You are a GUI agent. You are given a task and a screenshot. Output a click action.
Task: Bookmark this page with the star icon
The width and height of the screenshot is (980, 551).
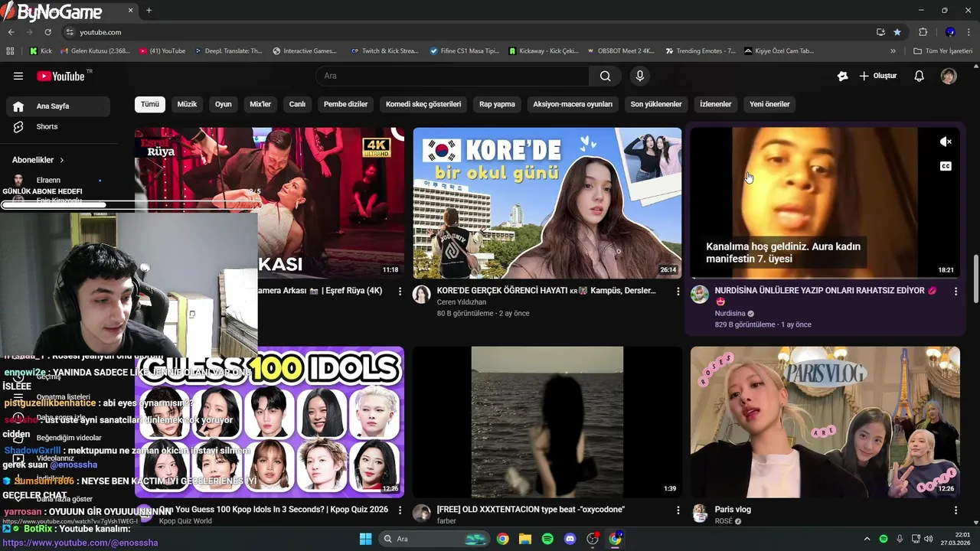897,32
